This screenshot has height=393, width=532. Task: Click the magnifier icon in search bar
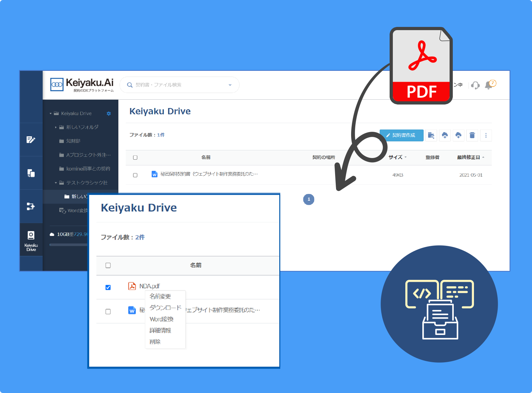pos(130,85)
